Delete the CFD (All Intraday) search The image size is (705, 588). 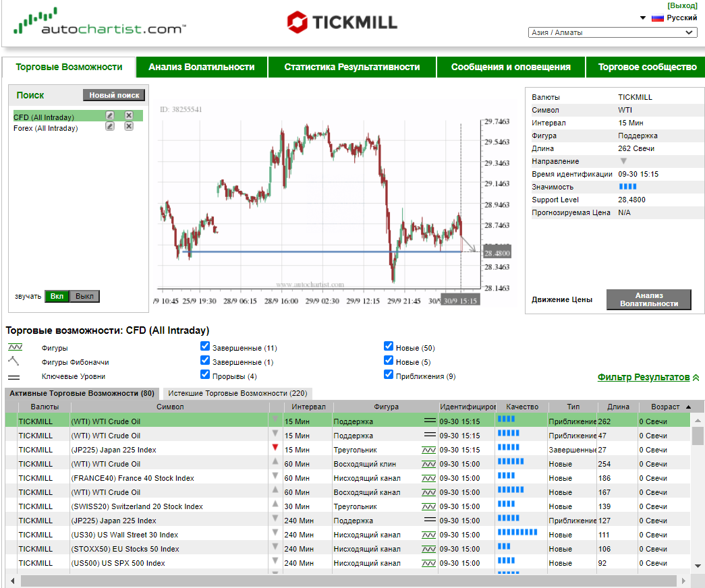(129, 115)
